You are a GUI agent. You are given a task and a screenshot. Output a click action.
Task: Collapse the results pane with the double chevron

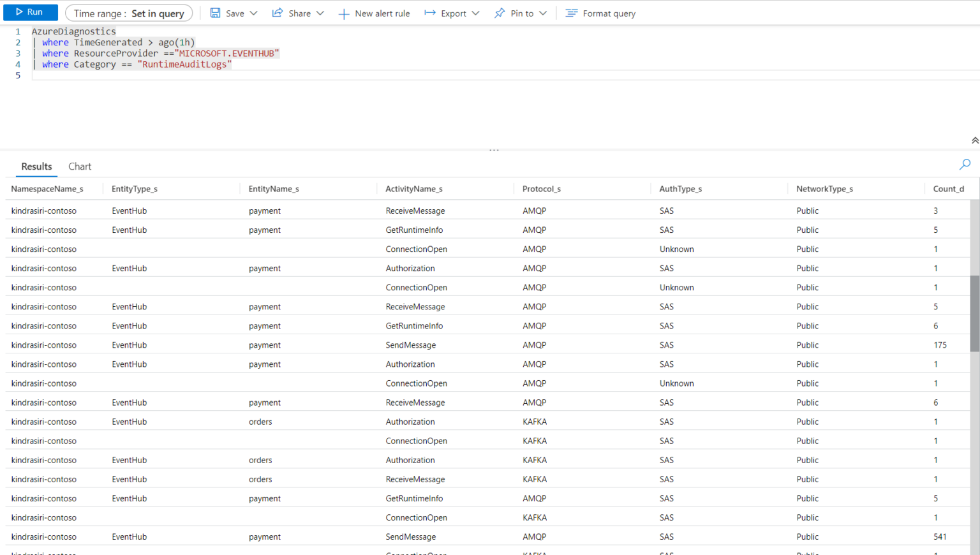(x=974, y=139)
